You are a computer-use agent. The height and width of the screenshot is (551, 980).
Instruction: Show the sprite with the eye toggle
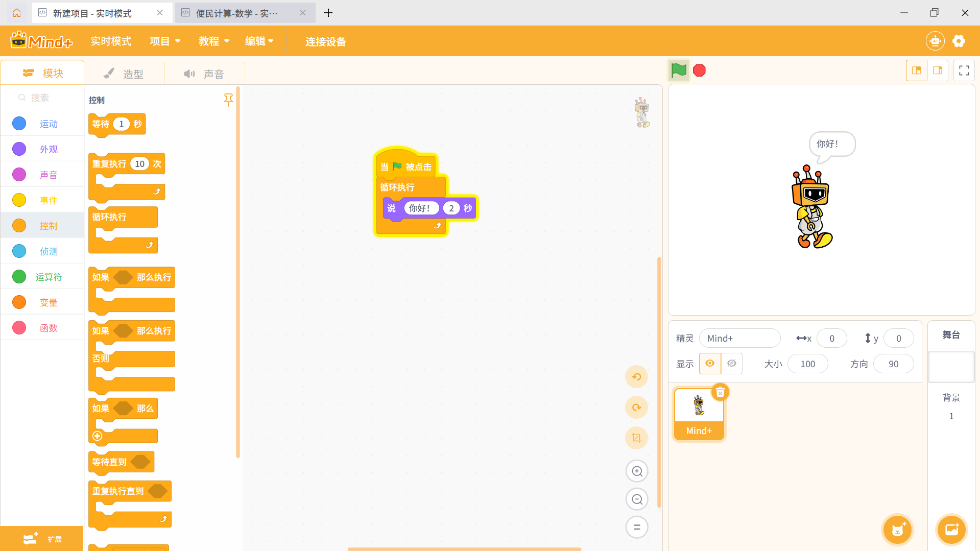[x=709, y=363]
